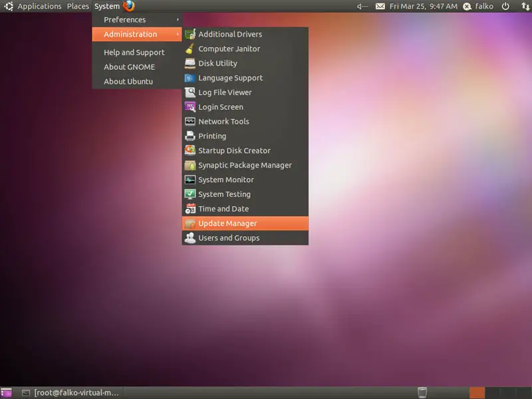Open the mail envelope indicator
The height and width of the screenshot is (399, 532).
click(380, 6)
